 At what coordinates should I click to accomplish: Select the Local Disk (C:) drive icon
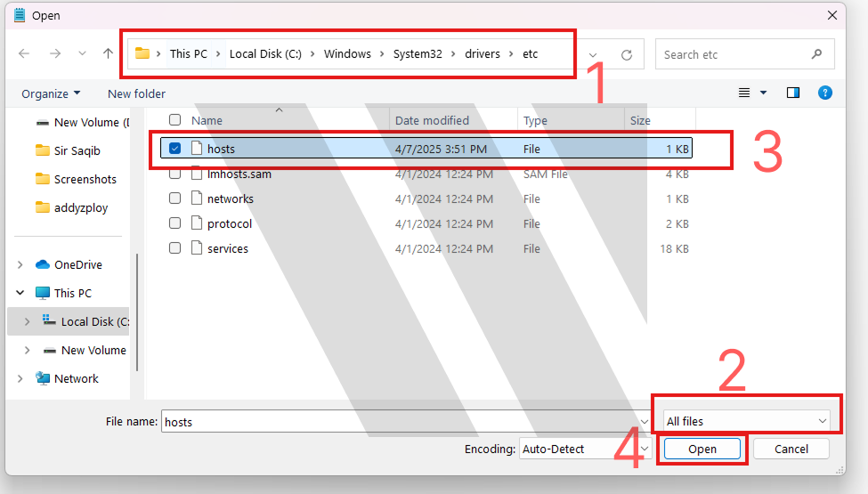[49, 320]
